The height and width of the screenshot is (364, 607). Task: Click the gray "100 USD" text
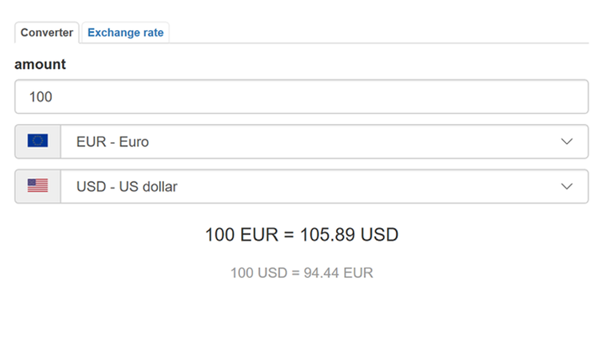259,273
